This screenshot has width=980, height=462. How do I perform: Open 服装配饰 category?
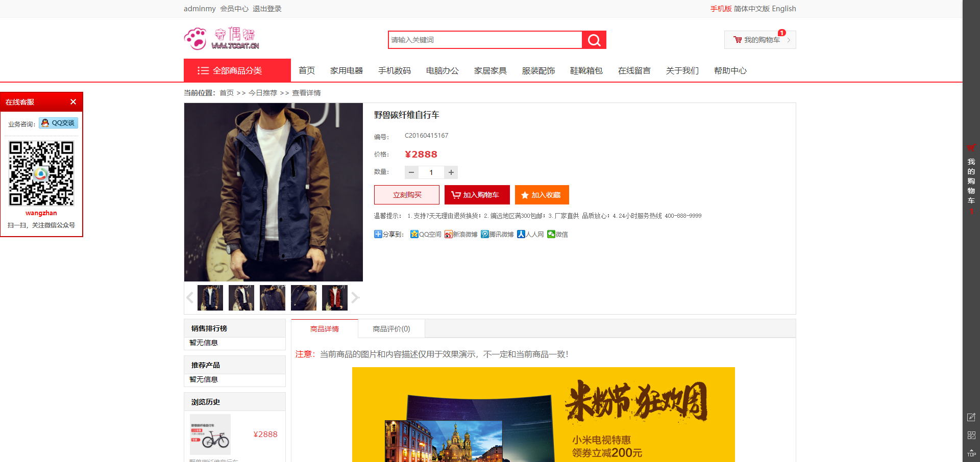(x=538, y=70)
